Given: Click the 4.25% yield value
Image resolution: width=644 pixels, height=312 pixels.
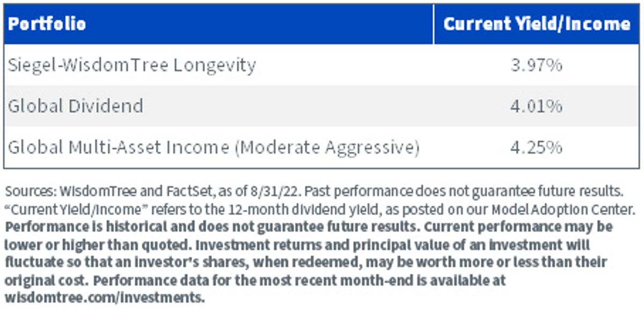Looking at the screenshot, I should (537, 147).
